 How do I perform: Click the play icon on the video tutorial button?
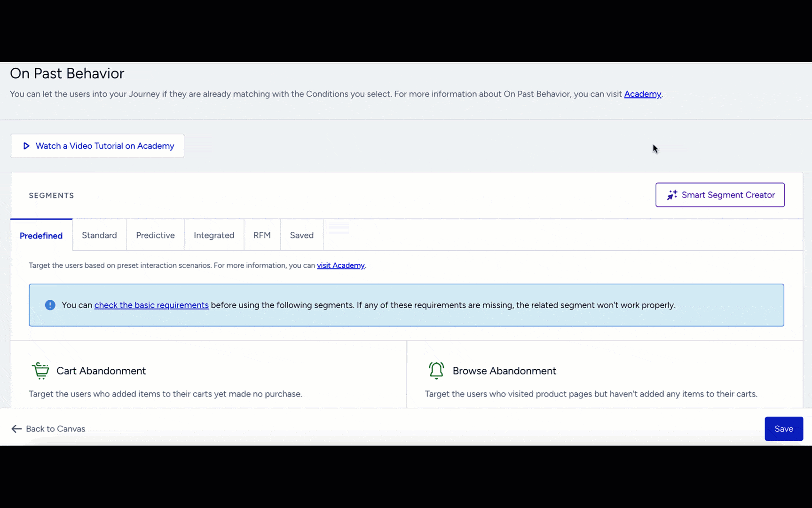tap(26, 146)
